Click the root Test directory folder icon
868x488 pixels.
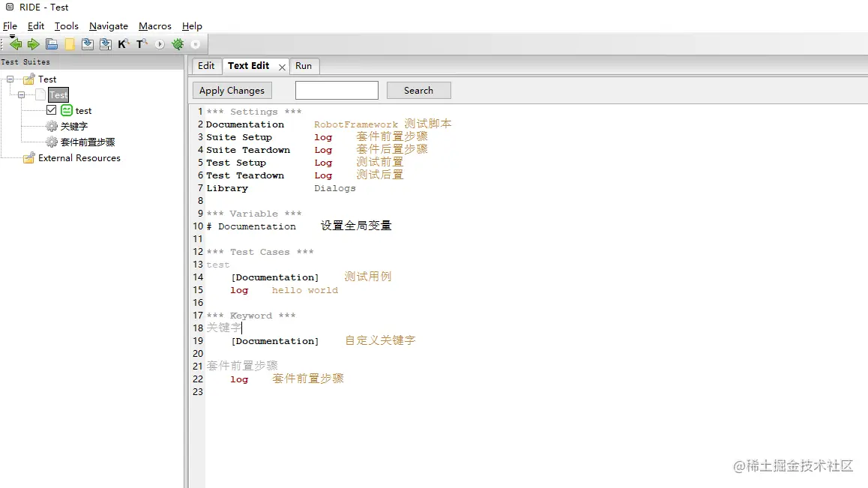coord(28,79)
